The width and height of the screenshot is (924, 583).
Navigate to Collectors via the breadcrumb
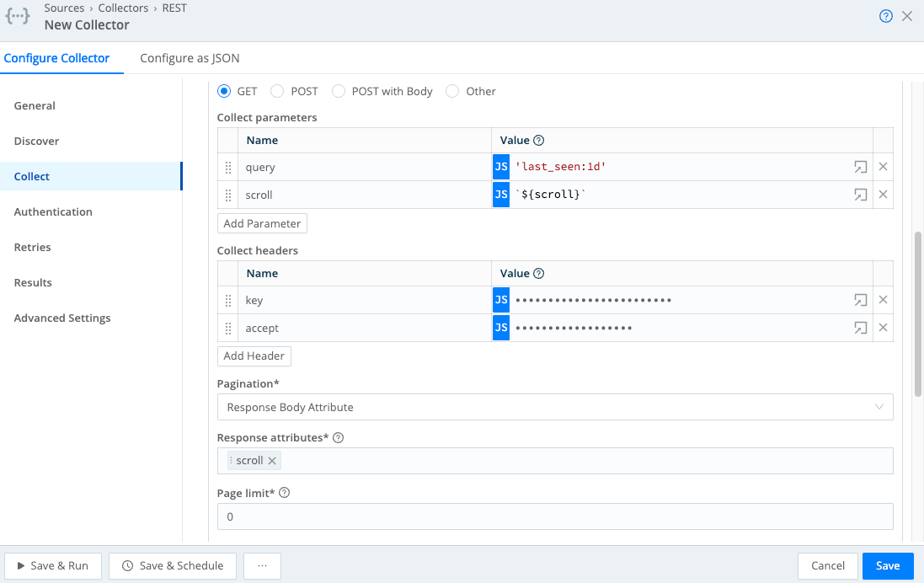[x=123, y=8]
